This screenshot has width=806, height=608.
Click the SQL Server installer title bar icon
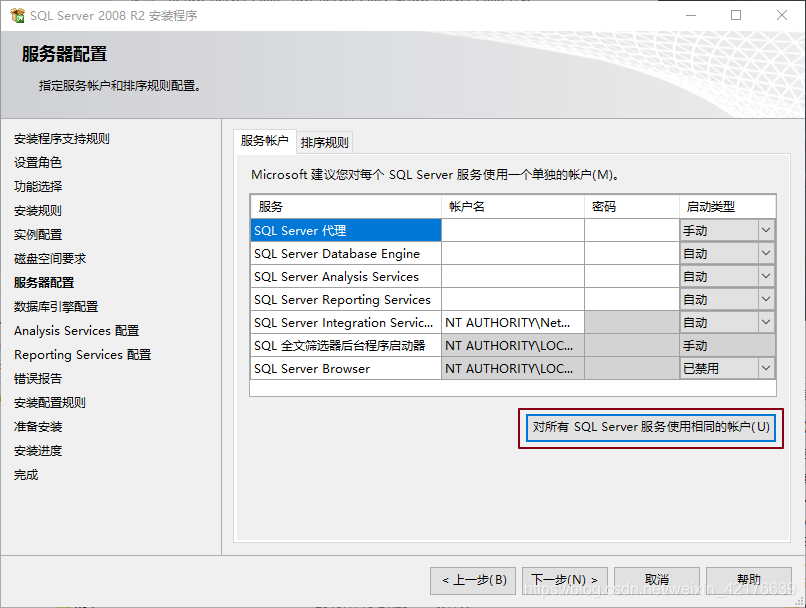tap(17, 15)
